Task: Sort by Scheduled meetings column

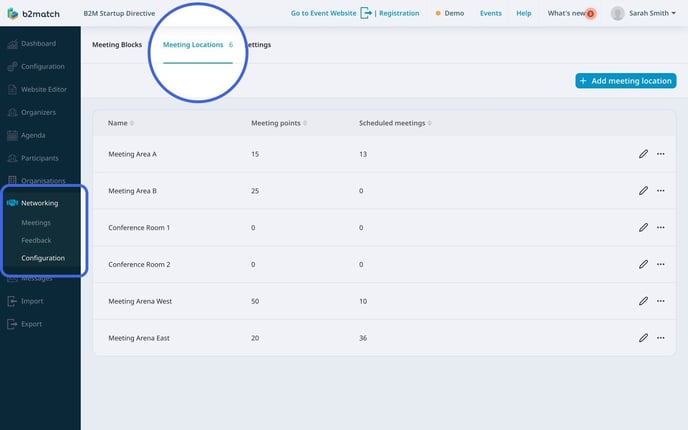Action: (394, 123)
